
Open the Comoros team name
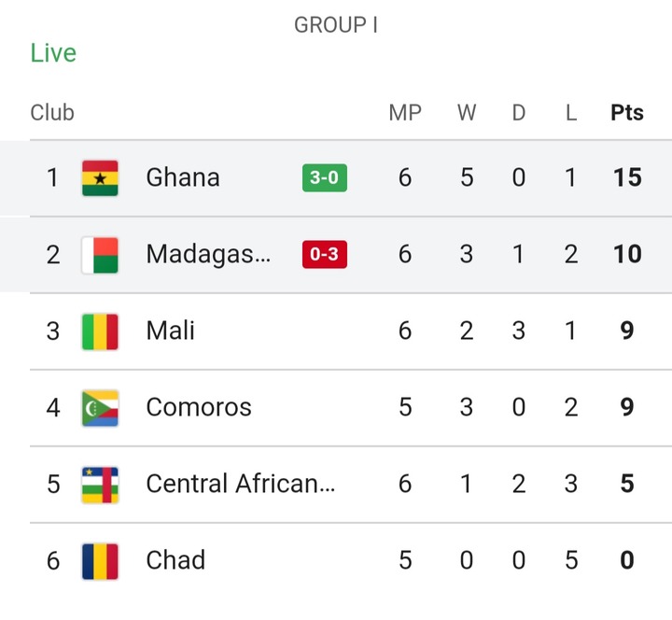(x=199, y=407)
